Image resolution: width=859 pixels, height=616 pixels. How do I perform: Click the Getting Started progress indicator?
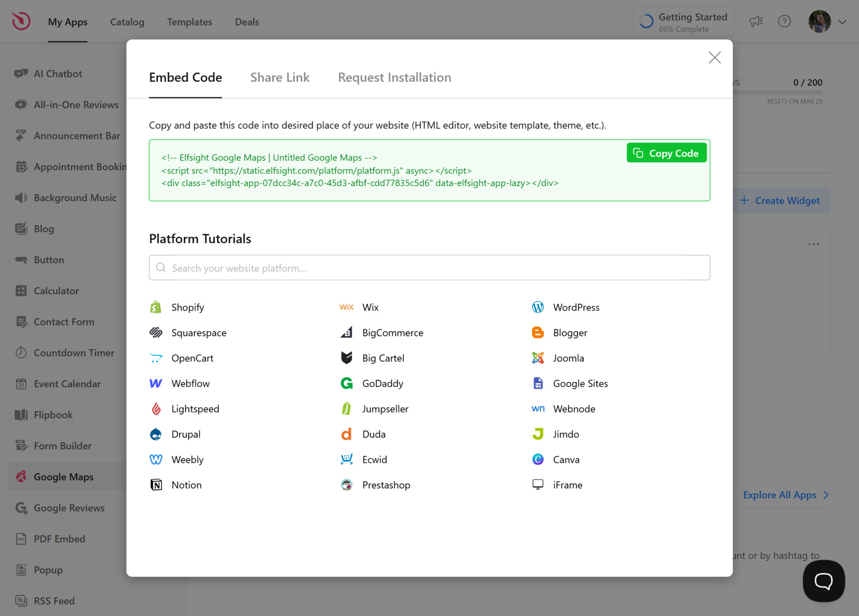point(683,21)
